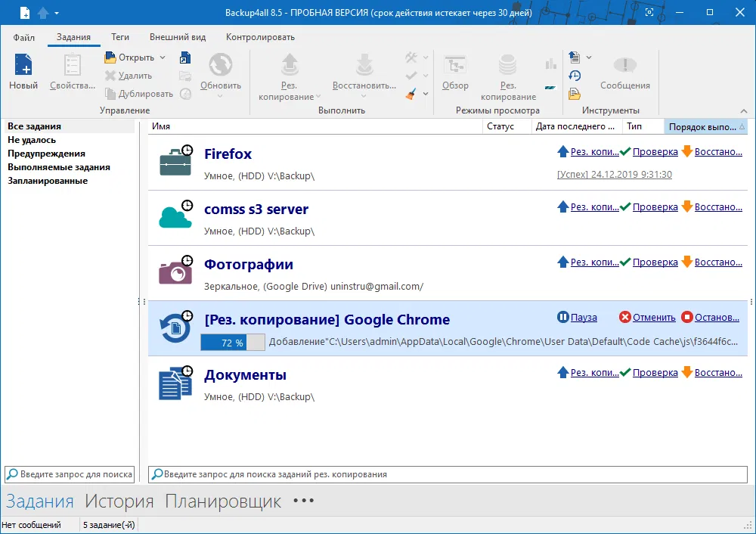The image size is (756, 534).
Task: Expand the Открыть dropdown arrow
Action: tap(163, 57)
